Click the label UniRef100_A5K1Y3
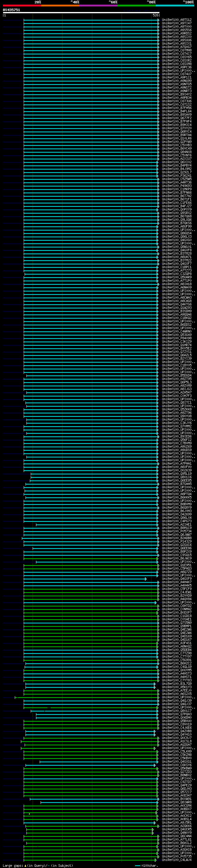Viewport: 197px width, 868px height. 177,687
